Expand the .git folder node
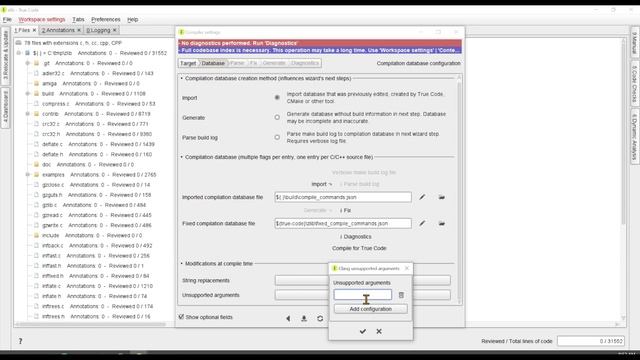 (28, 63)
